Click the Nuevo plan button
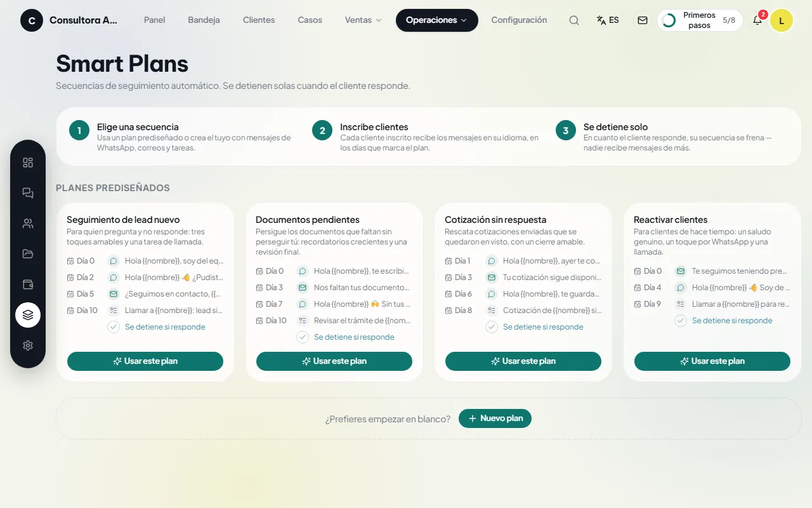Image resolution: width=812 pixels, height=508 pixels. point(495,418)
